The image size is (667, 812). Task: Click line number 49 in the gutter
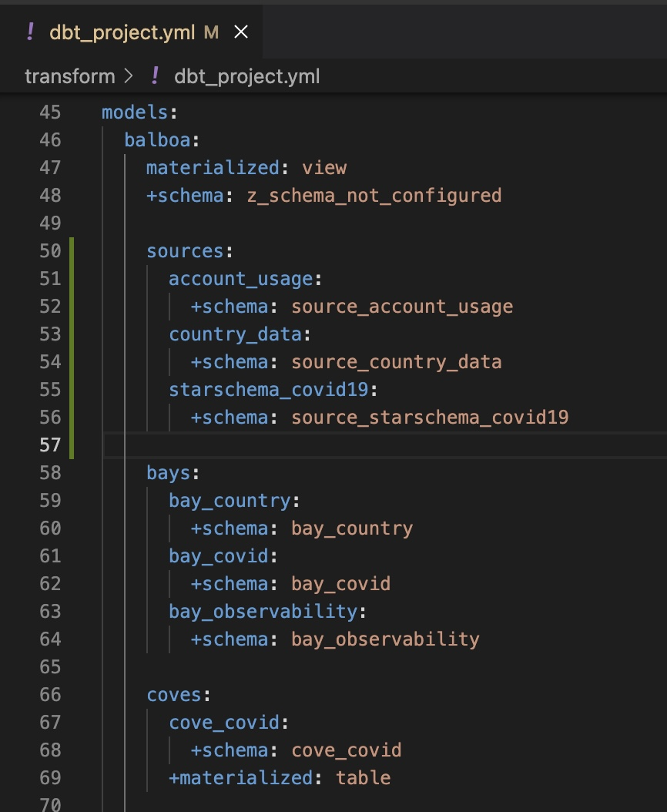[x=50, y=223]
